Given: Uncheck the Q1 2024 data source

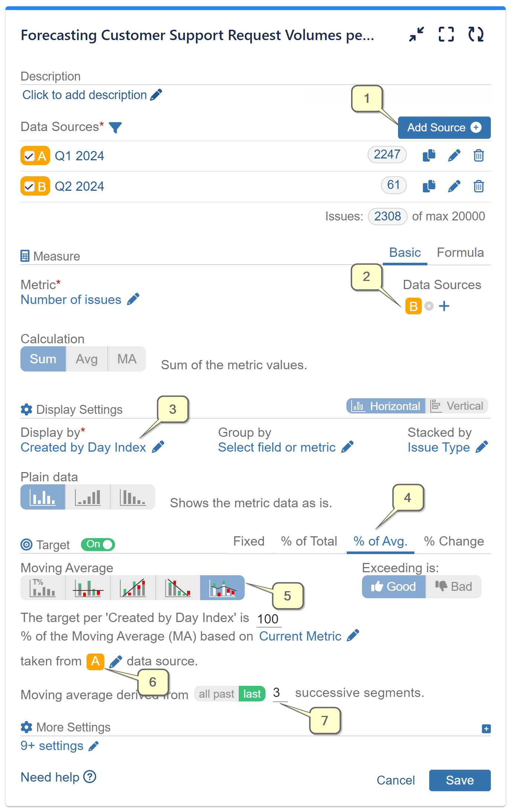Looking at the screenshot, I should click(29, 156).
